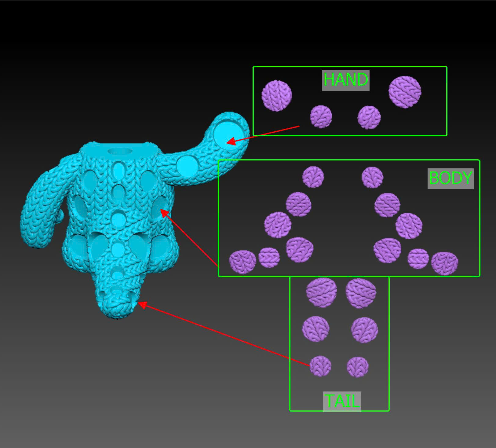
Task: Click far-right bottom patch in BODY box
Action: point(444,263)
